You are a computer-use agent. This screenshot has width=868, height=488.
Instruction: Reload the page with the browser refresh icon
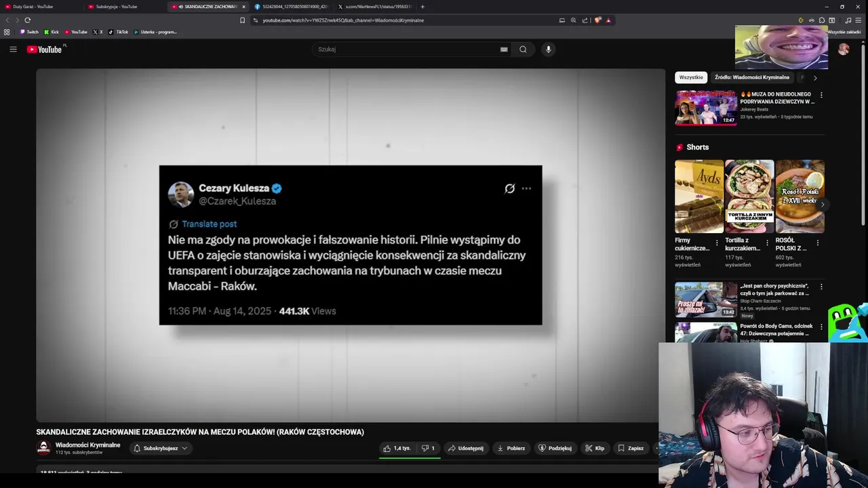[27, 20]
